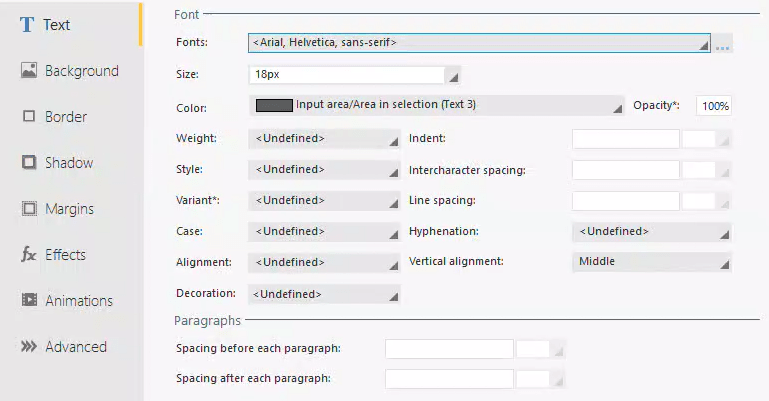Open the Hyphenation dropdown
769x401 pixels.
[x=651, y=231]
